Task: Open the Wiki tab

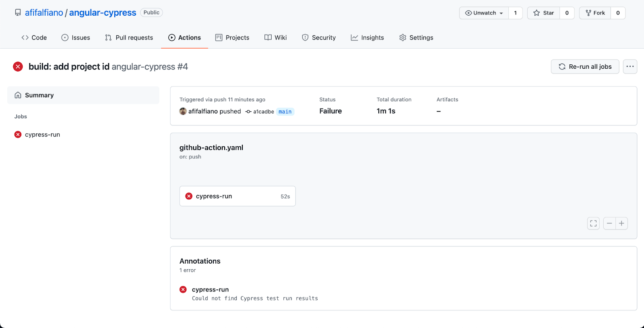Action: [275, 37]
